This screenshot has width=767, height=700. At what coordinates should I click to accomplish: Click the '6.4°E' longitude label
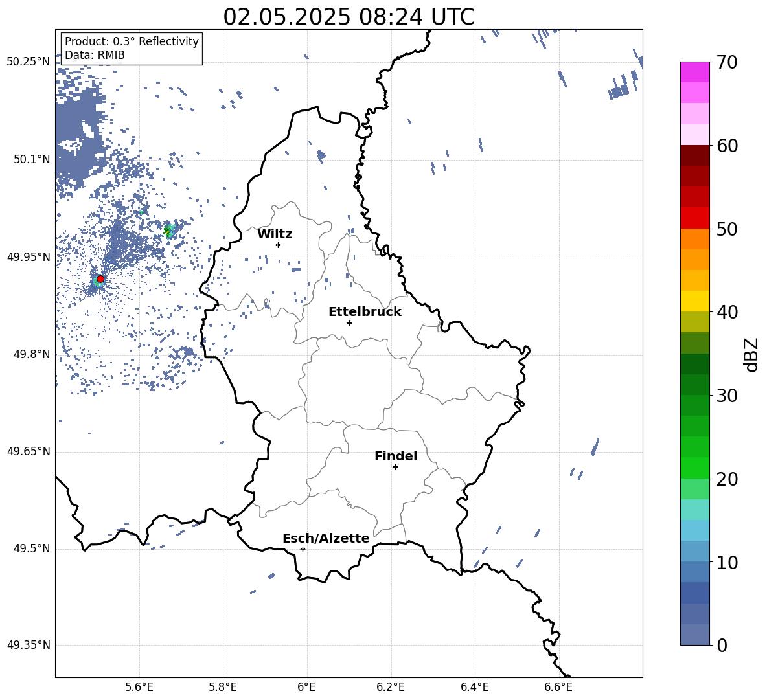(x=474, y=687)
